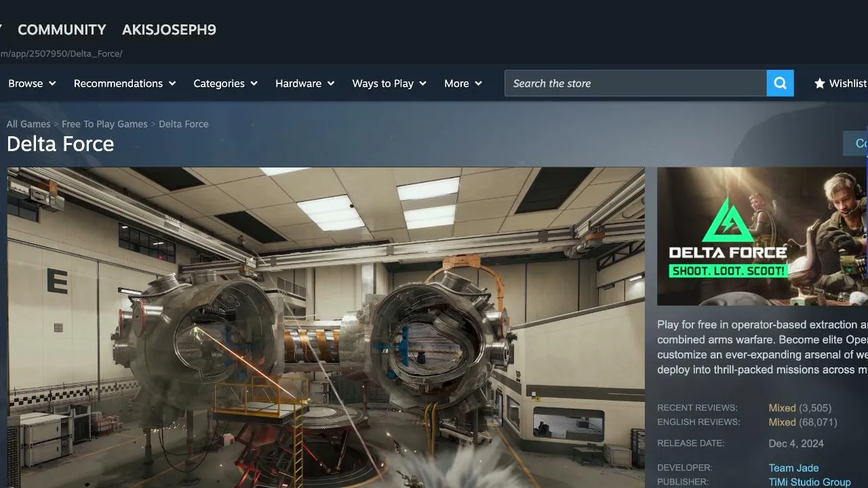Click the Delta Force breadcrumb link
The width and height of the screenshot is (868, 488).
(184, 124)
